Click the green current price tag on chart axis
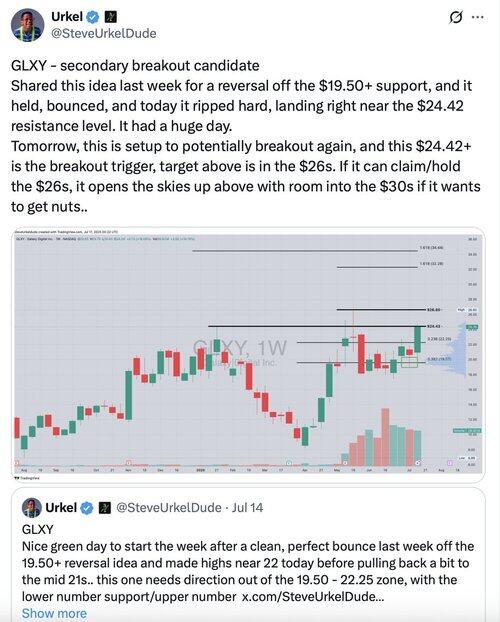The height and width of the screenshot is (622, 500). pos(472,327)
